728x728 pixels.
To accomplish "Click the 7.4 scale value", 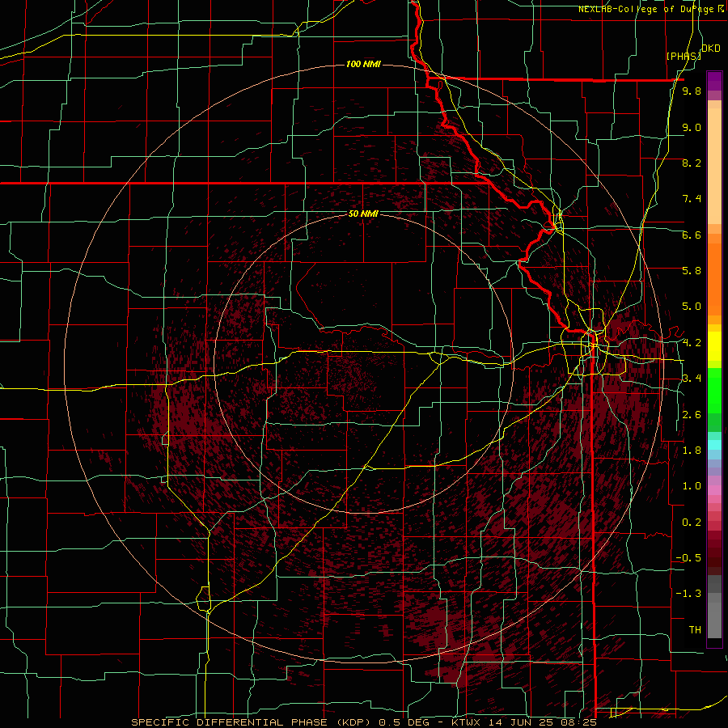I will (x=692, y=199).
